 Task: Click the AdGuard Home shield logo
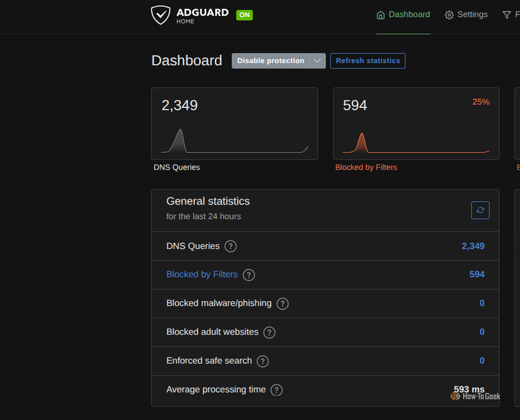click(x=161, y=15)
